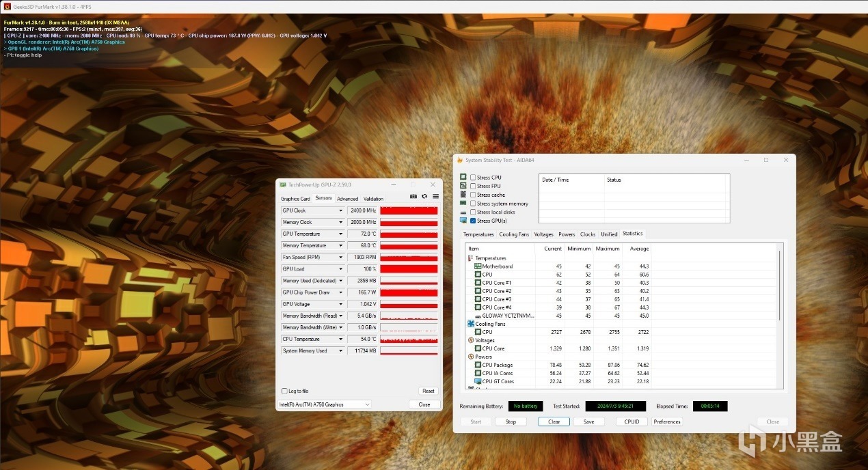Click the Powers group icon
The image size is (868, 470).
tap(471, 357)
